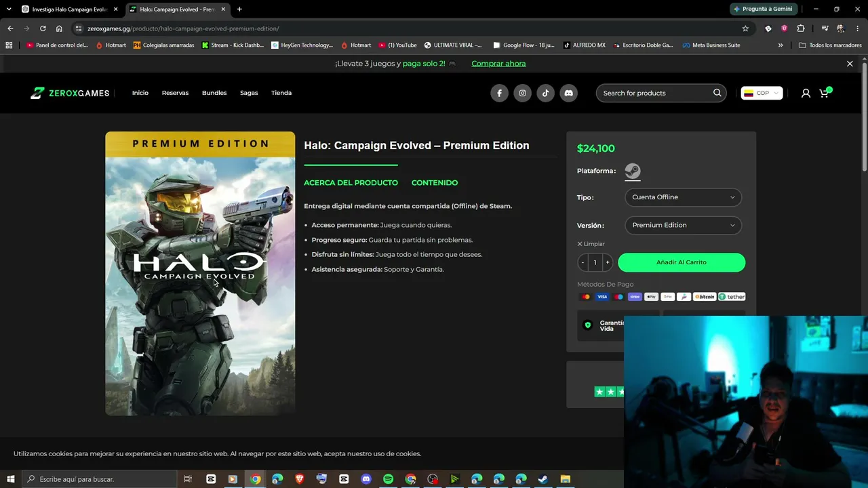The height and width of the screenshot is (488, 868).
Task: Click the Añadir Al Carrito button
Action: 682,262
